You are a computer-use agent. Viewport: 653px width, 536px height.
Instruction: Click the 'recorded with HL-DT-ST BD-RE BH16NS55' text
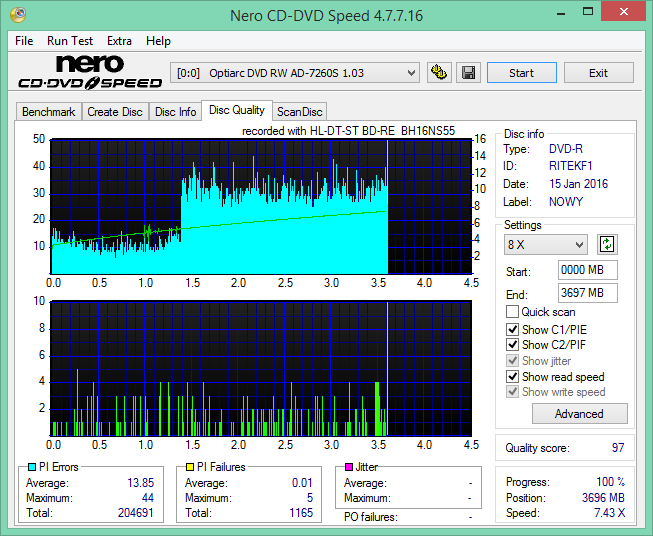[349, 131]
